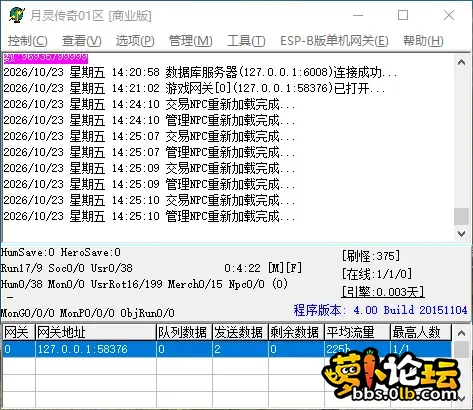Viewport: 473px width, 410px height.
Task: Click the 剩余数据 column header
Action: click(296, 332)
